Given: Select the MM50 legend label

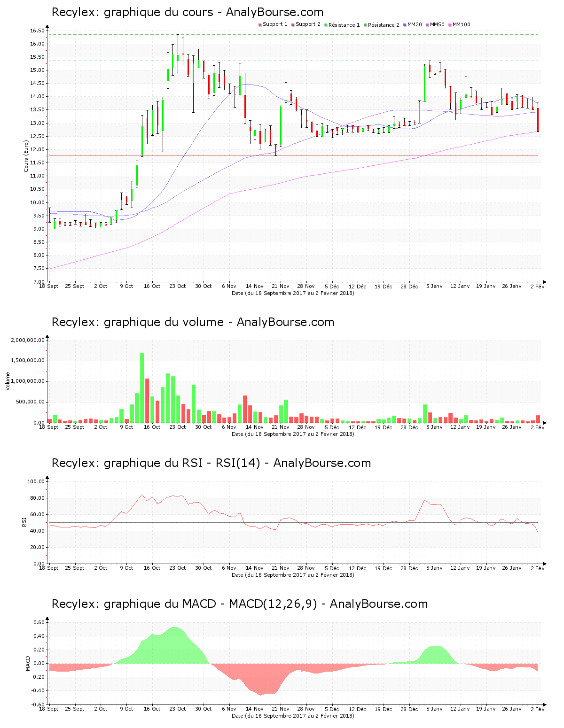Looking at the screenshot, I should pos(437,24).
